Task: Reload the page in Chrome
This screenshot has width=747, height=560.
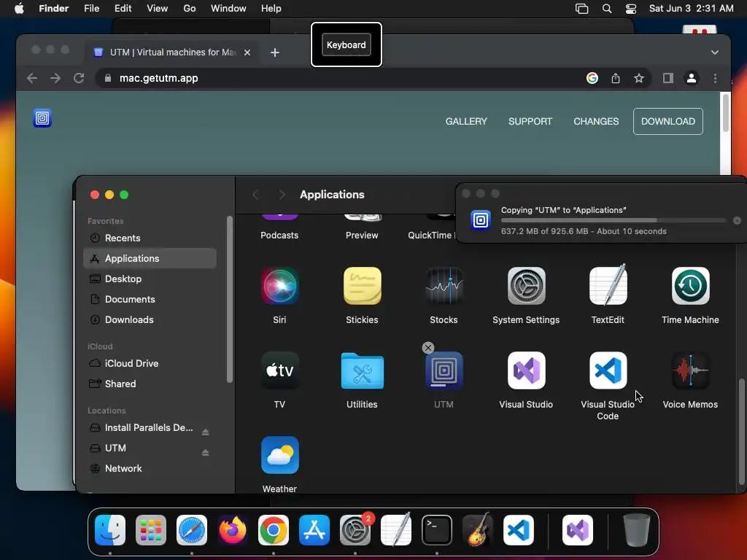Action: [79, 78]
